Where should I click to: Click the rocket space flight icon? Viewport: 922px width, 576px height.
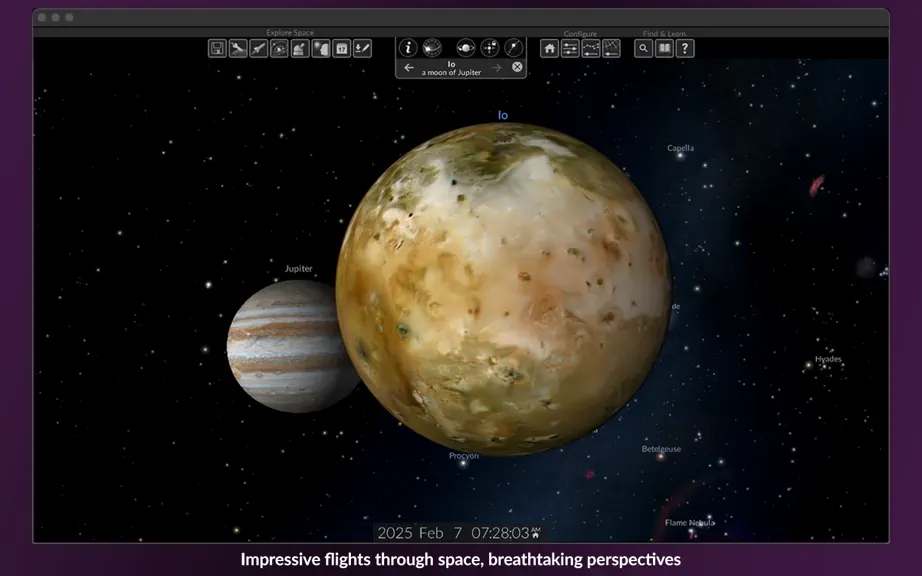259,48
